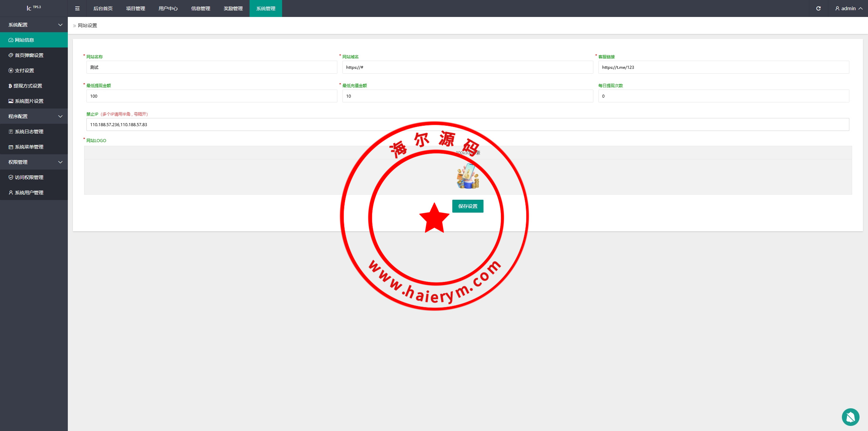Image resolution: width=868 pixels, height=431 pixels.
Task: Collapse the 程序配置 sidebar group
Action: coord(34,116)
